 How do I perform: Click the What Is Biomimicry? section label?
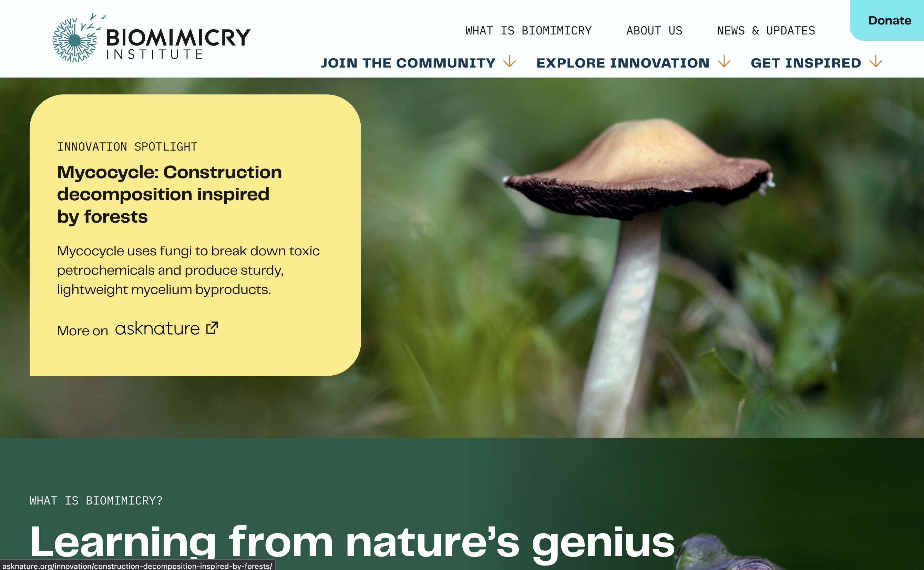coord(96,501)
